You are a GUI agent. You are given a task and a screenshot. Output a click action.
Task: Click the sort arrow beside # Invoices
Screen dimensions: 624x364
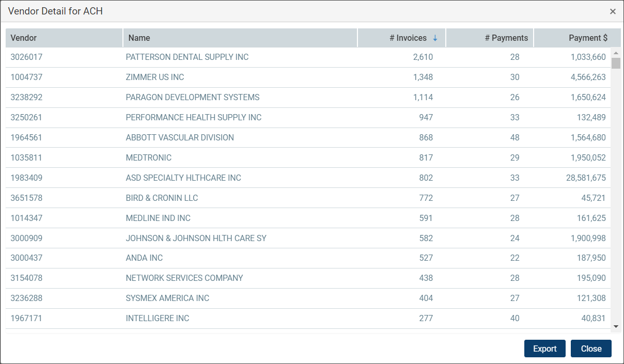[435, 38]
